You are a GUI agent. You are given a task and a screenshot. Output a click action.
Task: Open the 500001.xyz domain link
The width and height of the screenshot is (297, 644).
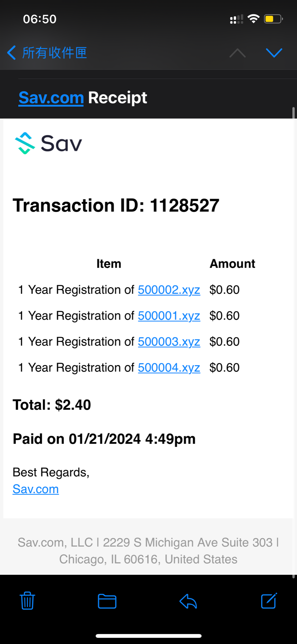pyautogui.click(x=169, y=316)
